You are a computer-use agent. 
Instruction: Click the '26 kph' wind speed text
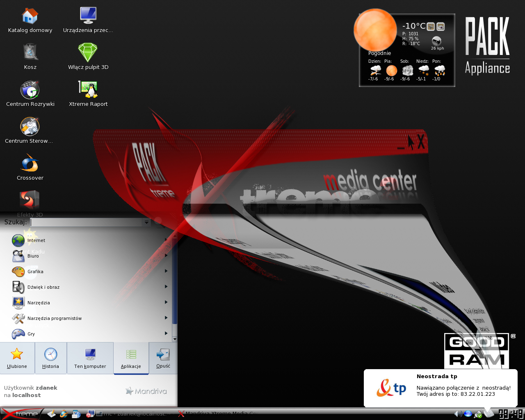(x=437, y=48)
